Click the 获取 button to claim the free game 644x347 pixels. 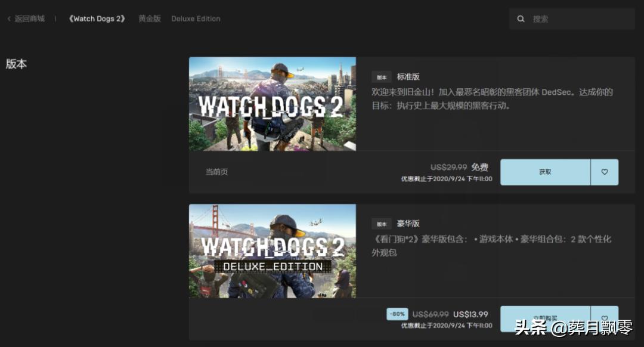[545, 172]
